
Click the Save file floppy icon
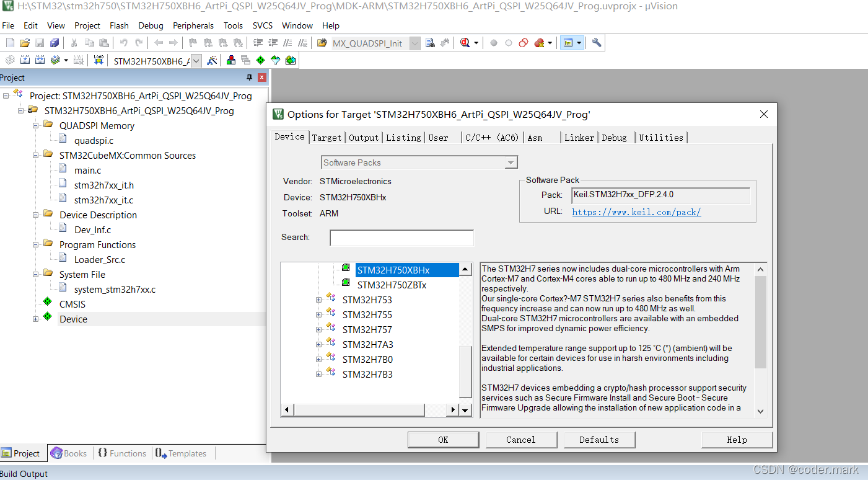[x=40, y=43]
